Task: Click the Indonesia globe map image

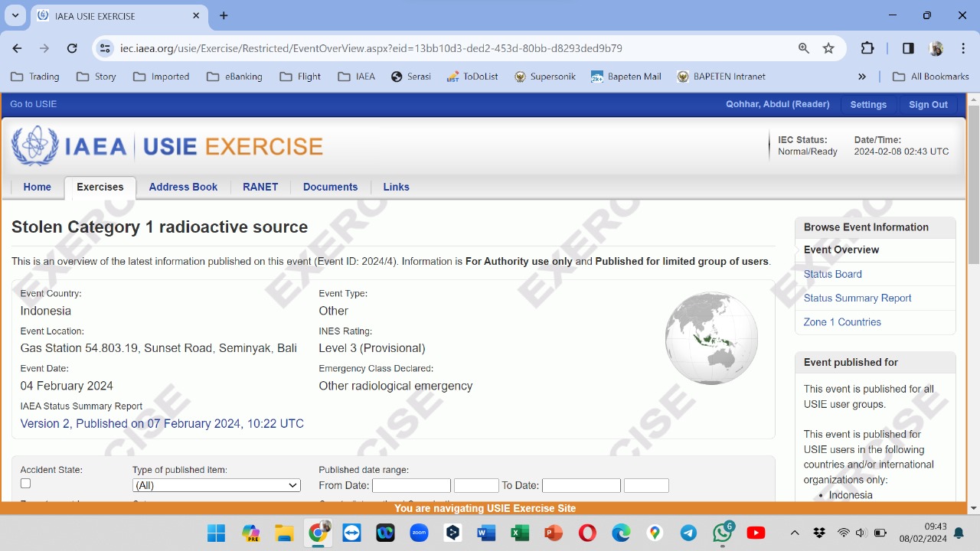Action: tap(711, 338)
